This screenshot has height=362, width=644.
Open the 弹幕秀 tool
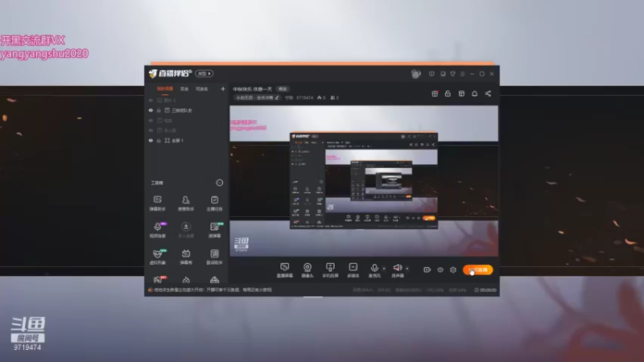pos(186,257)
